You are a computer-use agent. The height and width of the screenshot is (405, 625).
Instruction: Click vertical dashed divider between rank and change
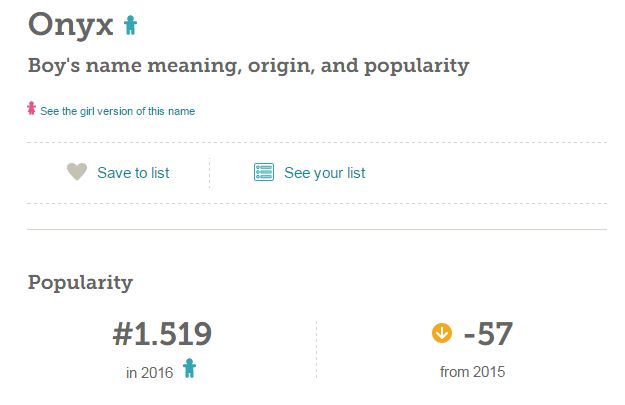point(316,350)
